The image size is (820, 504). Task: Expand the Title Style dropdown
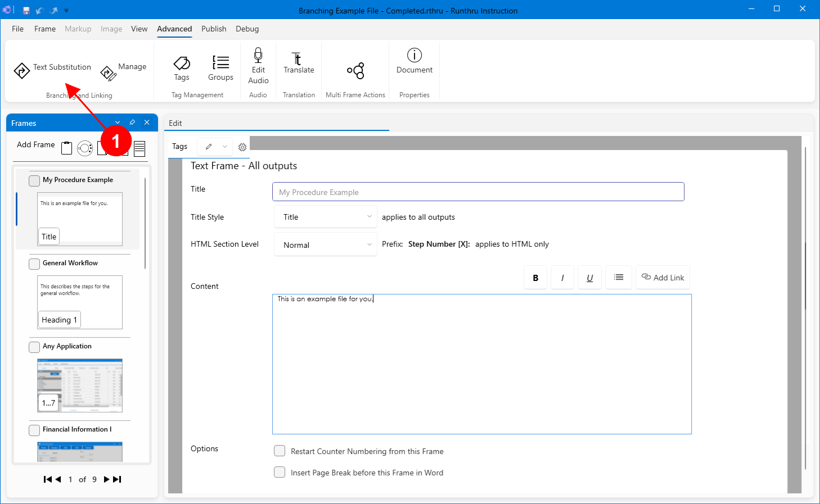(325, 217)
